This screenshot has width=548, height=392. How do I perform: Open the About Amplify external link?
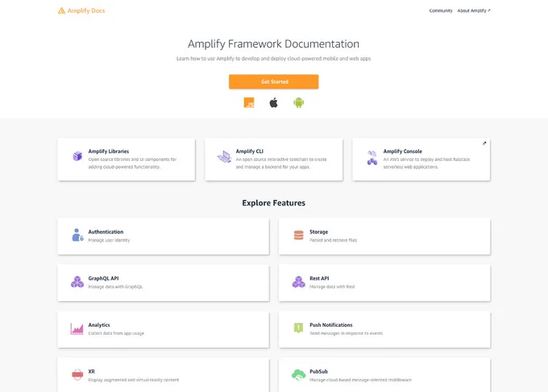(x=474, y=10)
